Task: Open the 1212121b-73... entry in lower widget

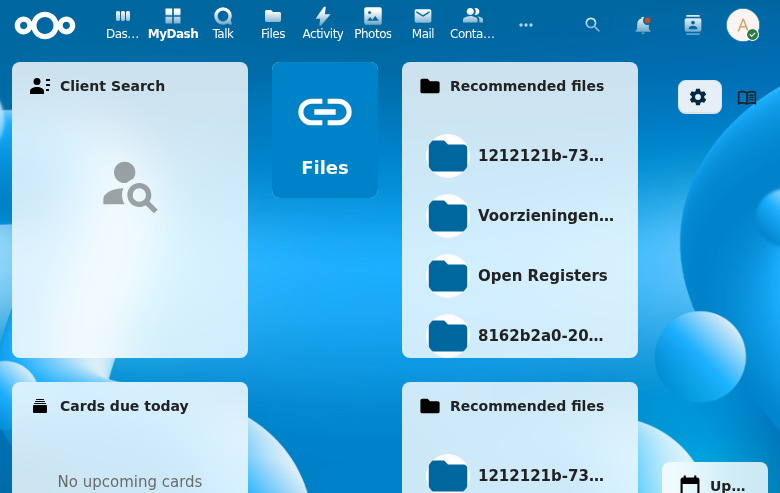Action: pos(520,476)
